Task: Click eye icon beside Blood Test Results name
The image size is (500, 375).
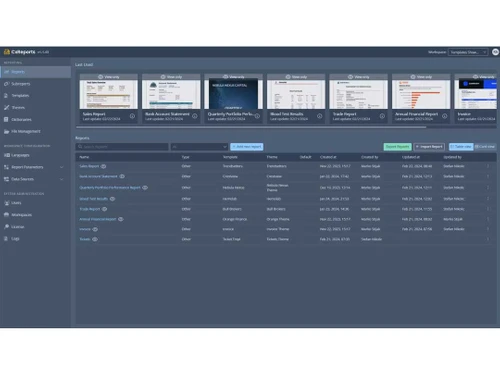Action: click(112, 199)
